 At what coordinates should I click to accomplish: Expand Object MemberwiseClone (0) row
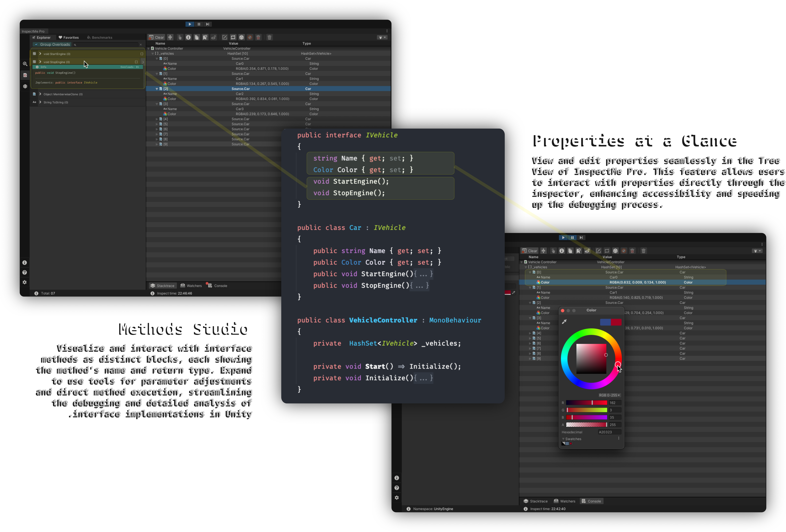tap(40, 94)
